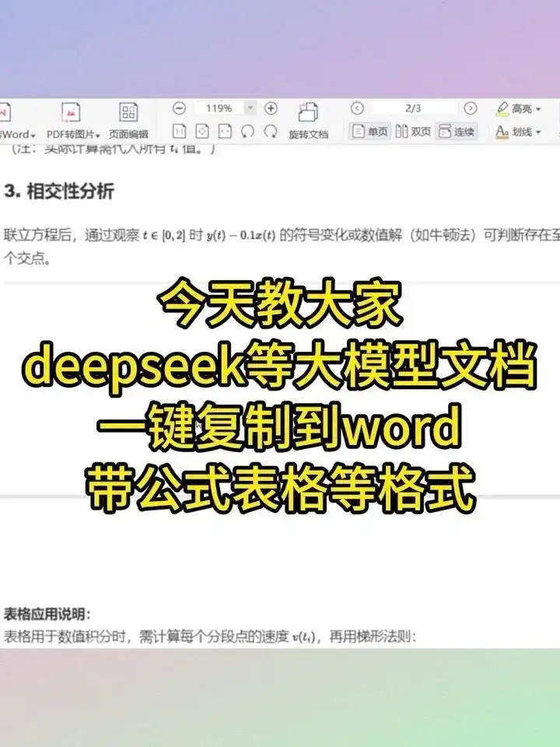Open the PDF转图片 dropdown arrow
Screen dimensions: 560x747
point(98,135)
